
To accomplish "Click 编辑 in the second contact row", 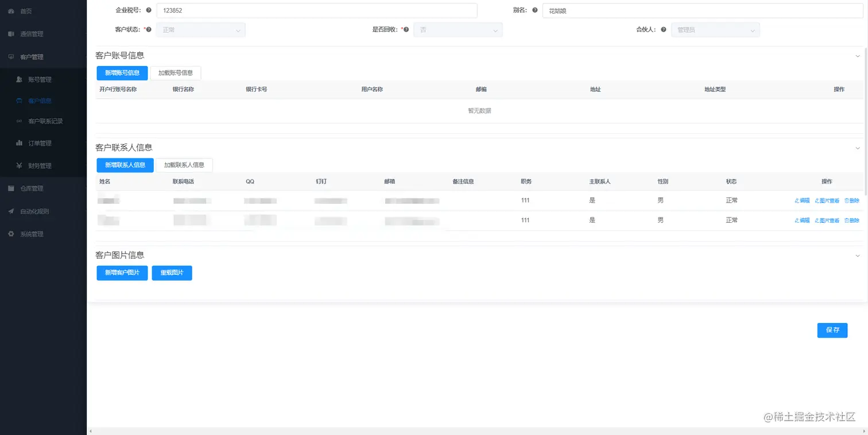I will point(802,220).
